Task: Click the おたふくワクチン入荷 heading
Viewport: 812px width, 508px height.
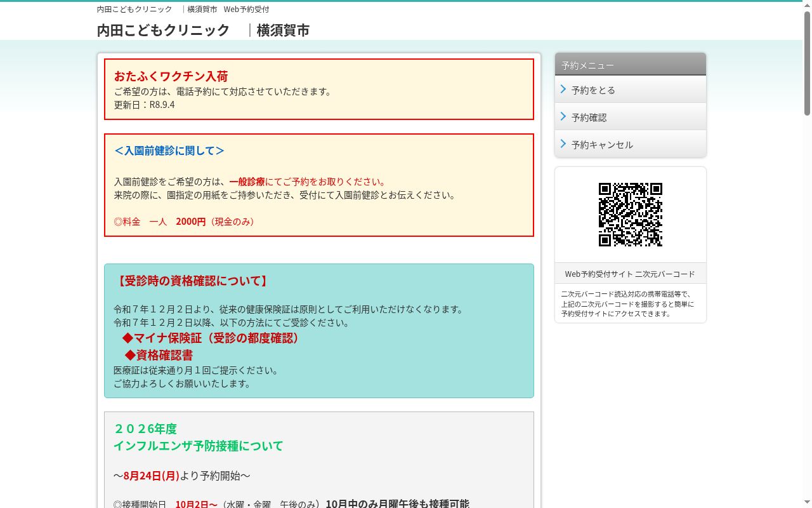Action: (x=171, y=76)
